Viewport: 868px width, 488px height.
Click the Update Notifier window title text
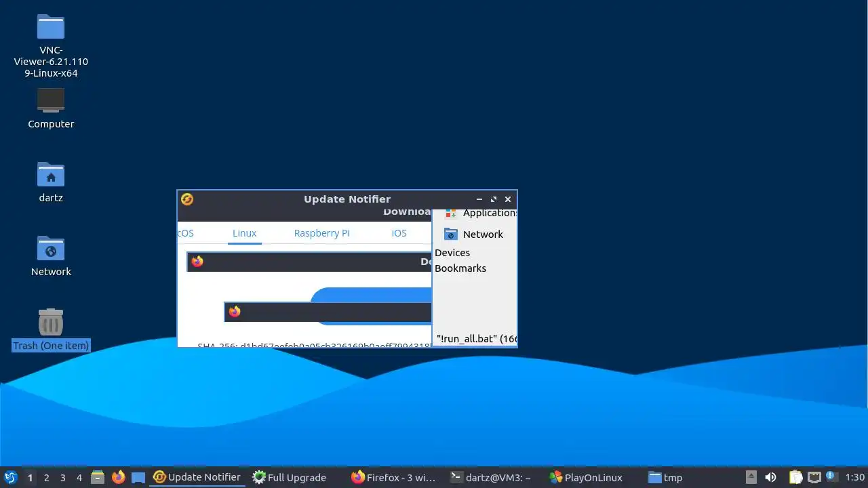click(x=347, y=199)
